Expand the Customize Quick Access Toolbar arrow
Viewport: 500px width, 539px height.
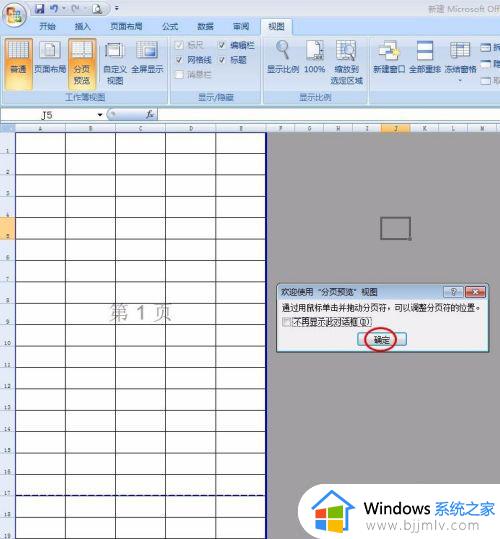(x=117, y=8)
